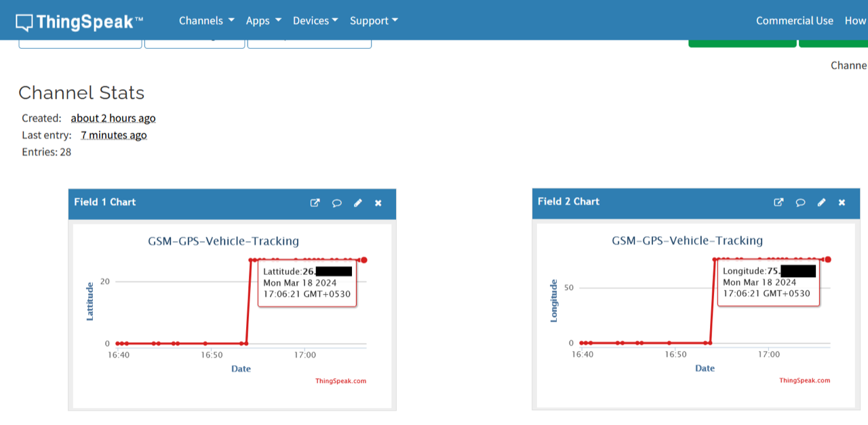Screen dimensions: 868x425
Task: Click the 'Longitude' vertical axis label
Action: (x=554, y=301)
